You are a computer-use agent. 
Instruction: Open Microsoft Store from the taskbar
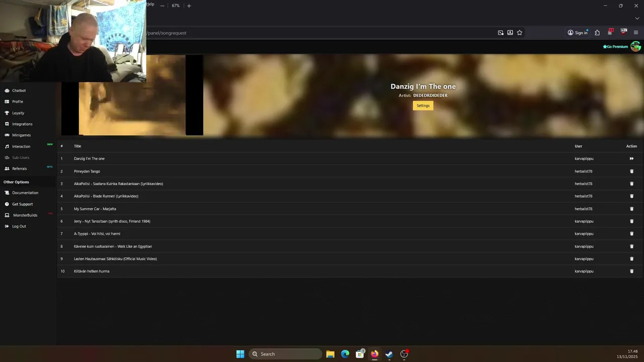(x=360, y=354)
